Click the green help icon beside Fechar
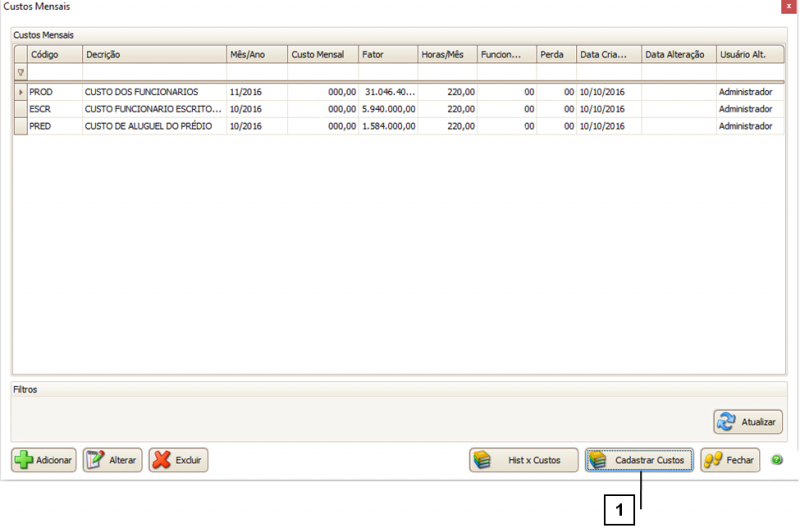This screenshot has width=800, height=528. click(x=777, y=460)
